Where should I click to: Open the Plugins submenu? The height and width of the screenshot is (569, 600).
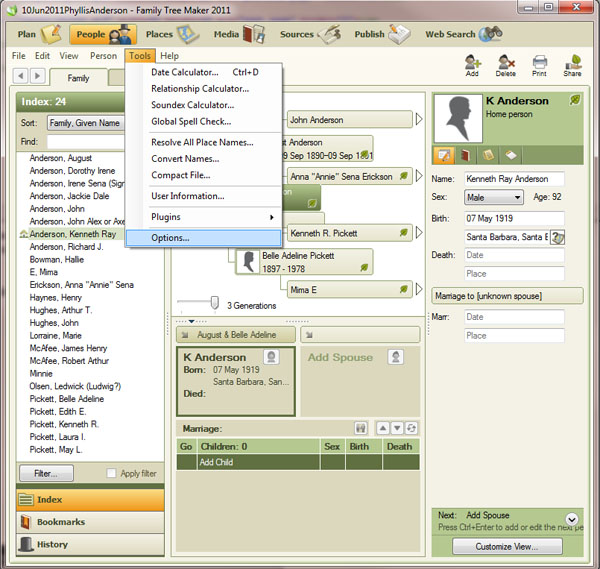coord(204,217)
